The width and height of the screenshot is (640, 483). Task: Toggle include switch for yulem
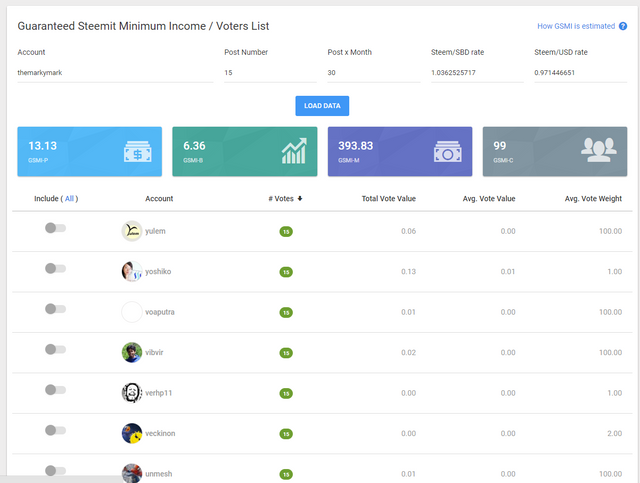(x=56, y=228)
